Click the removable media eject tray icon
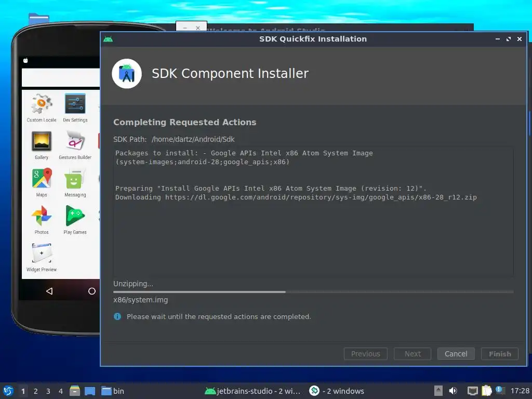 coord(438,391)
